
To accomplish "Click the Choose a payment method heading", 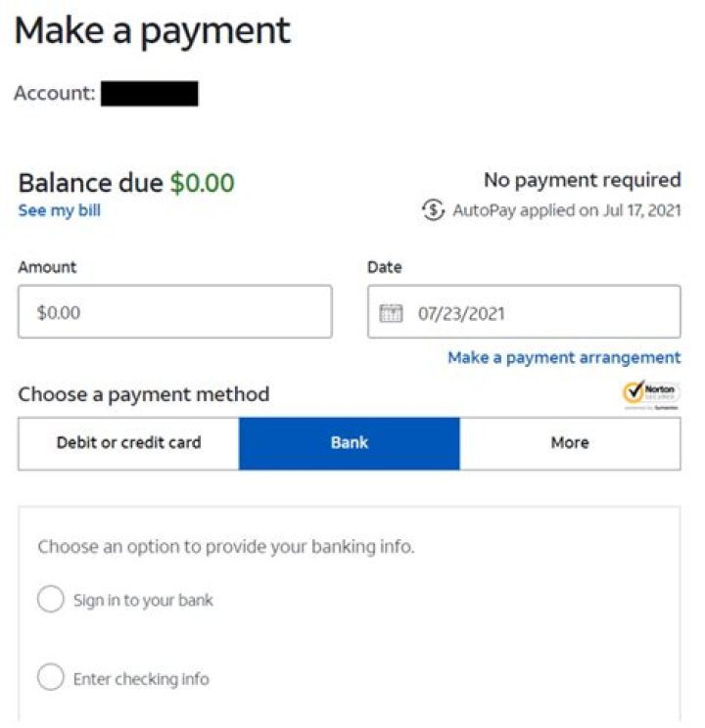I will pos(144,394).
